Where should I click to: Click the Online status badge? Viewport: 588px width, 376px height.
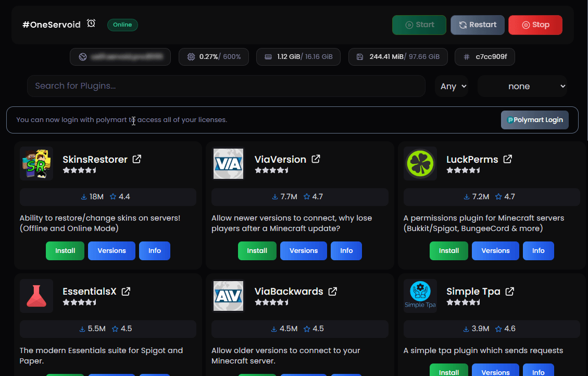pyautogui.click(x=122, y=25)
